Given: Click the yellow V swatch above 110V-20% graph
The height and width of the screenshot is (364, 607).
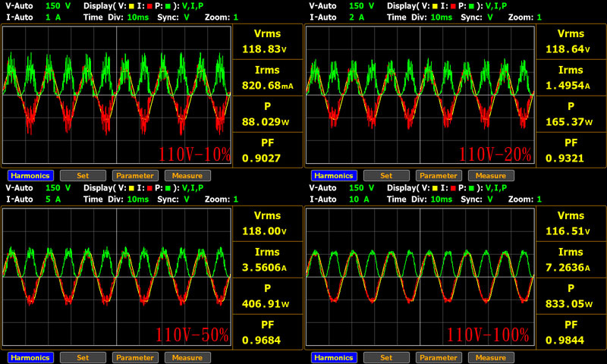Looking at the screenshot, I should (x=435, y=6).
